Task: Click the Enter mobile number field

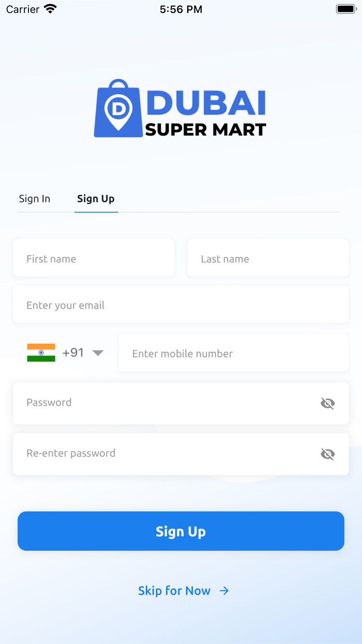Action: click(233, 353)
